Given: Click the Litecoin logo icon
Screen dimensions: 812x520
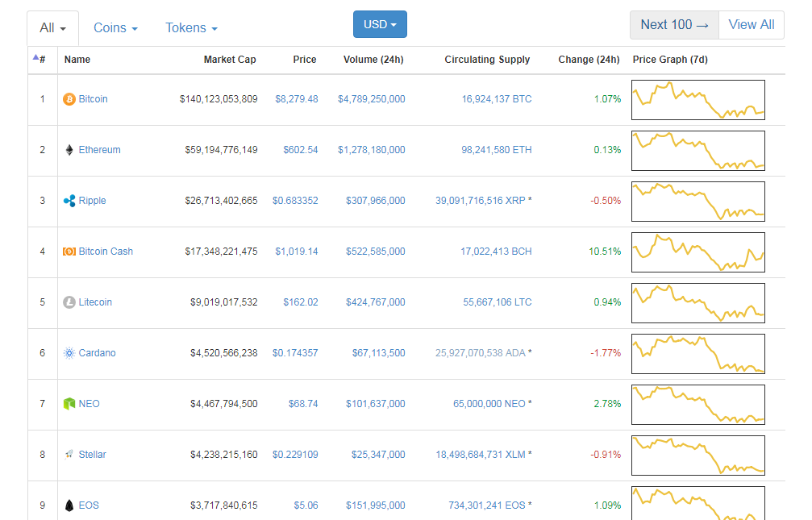Looking at the screenshot, I should [x=69, y=302].
